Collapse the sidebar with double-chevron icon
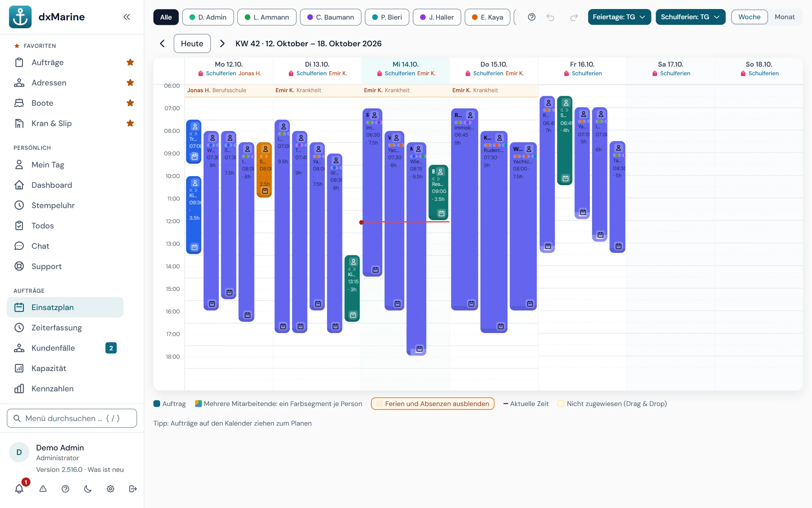Viewport: 812px width, 508px height. click(127, 17)
